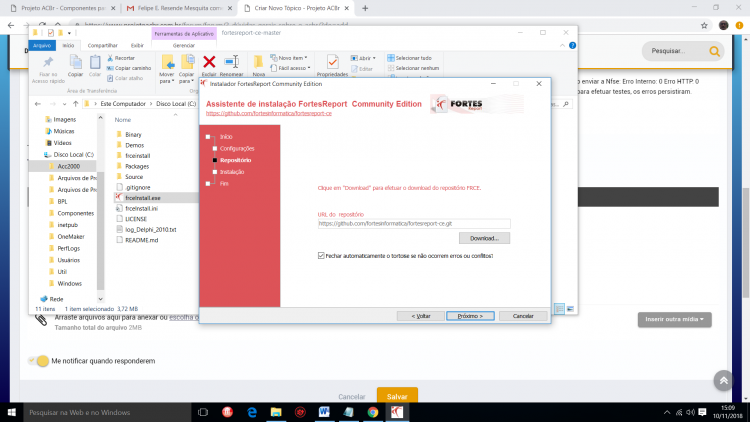The image size is (750, 422).
Task: Click Recortar scissors in the ribbon
Action: pos(121,58)
